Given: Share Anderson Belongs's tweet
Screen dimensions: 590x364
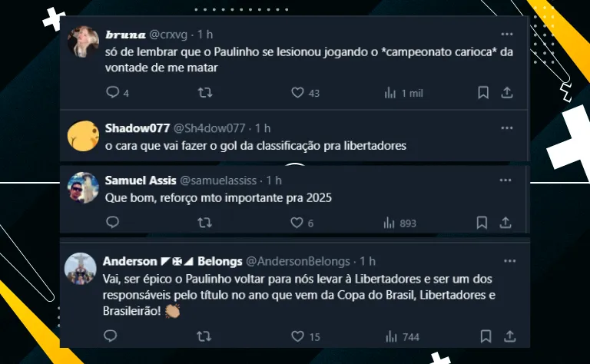Looking at the screenshot, I should pos(507,336).
